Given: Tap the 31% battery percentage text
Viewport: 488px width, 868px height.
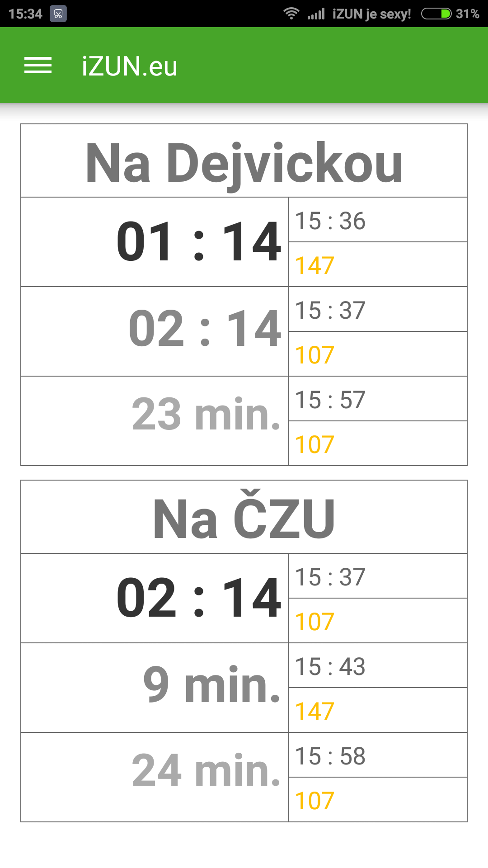Looking at the screenshot, I should tap(467, 14).
